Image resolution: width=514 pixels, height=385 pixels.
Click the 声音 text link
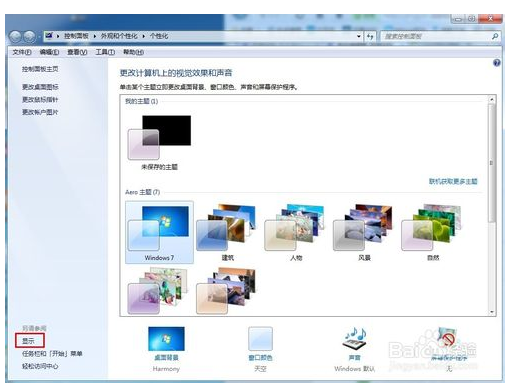pos(354,358)
